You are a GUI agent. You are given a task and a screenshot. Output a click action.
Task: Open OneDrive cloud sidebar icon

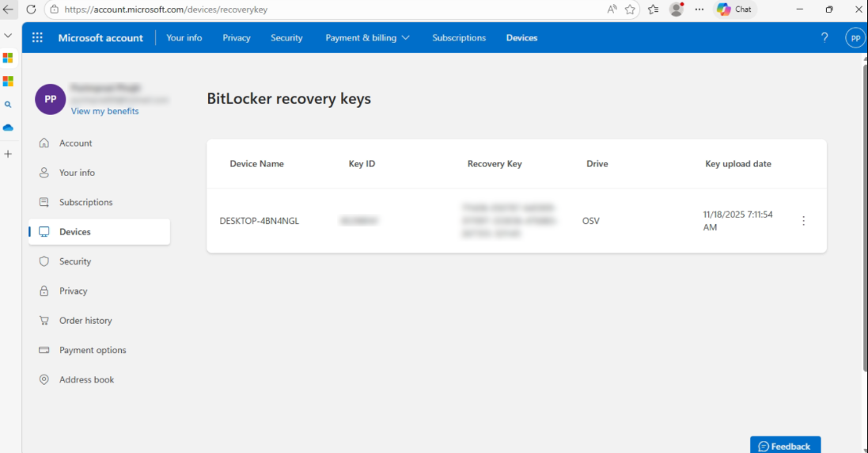pyautogui.click(x=8, y=128)
